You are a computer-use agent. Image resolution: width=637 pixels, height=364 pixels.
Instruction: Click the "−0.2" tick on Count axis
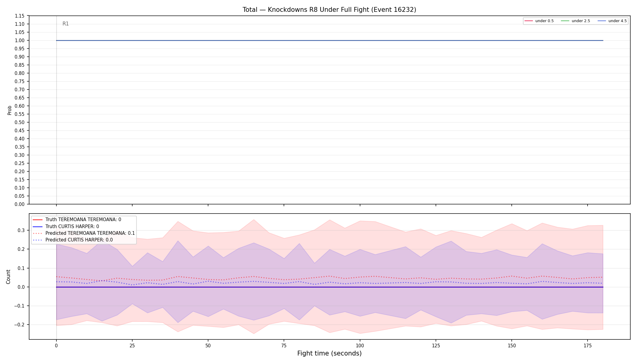(19, 325)
